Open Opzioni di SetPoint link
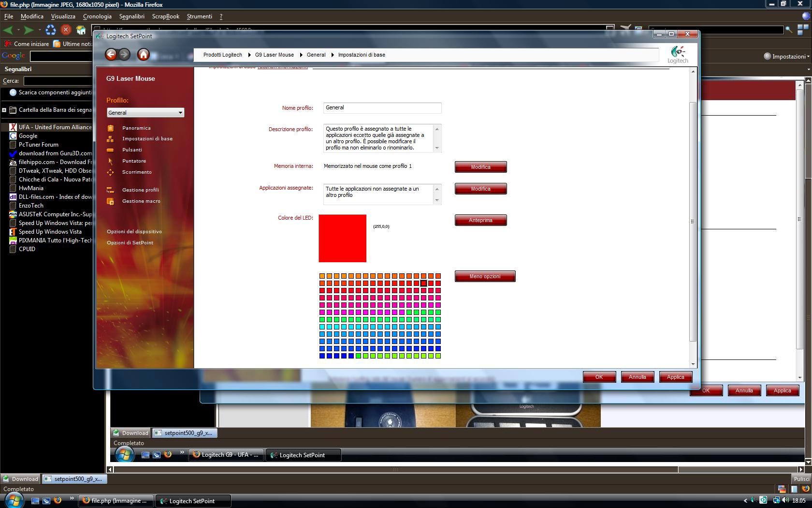The image size is (812, 508). [x=130, y=243]
